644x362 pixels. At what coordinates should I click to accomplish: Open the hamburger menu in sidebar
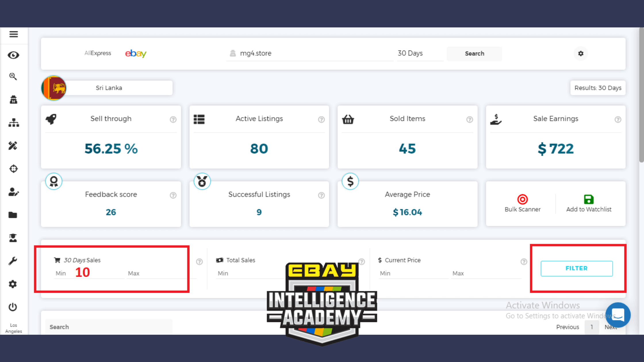point(14,34)
